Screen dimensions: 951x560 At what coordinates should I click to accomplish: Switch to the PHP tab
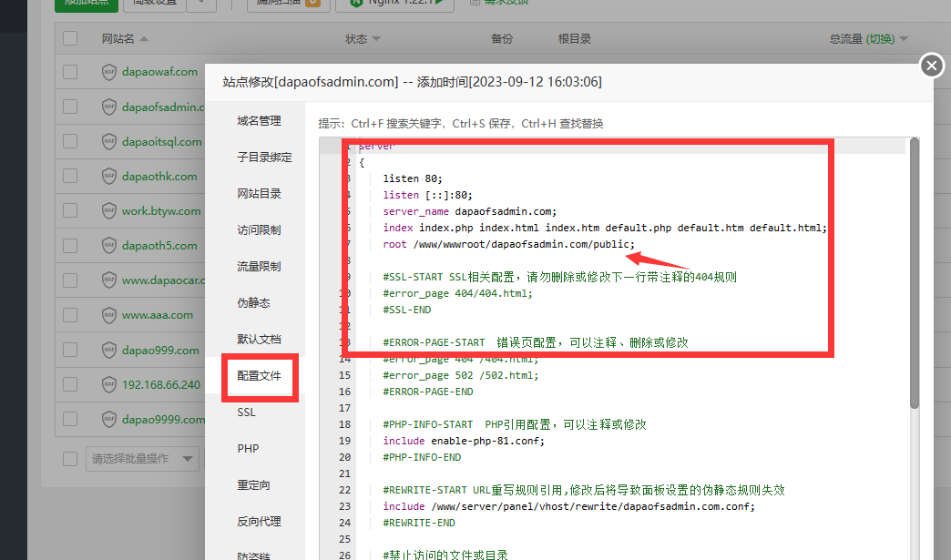(x=248, y=449)
